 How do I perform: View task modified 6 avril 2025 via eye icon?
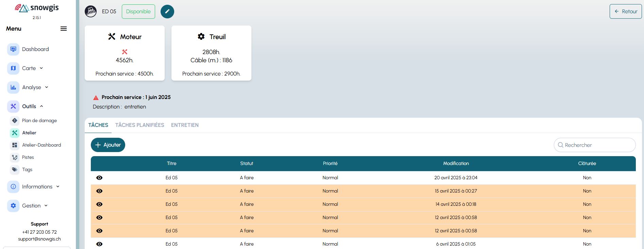coord(99,244)
